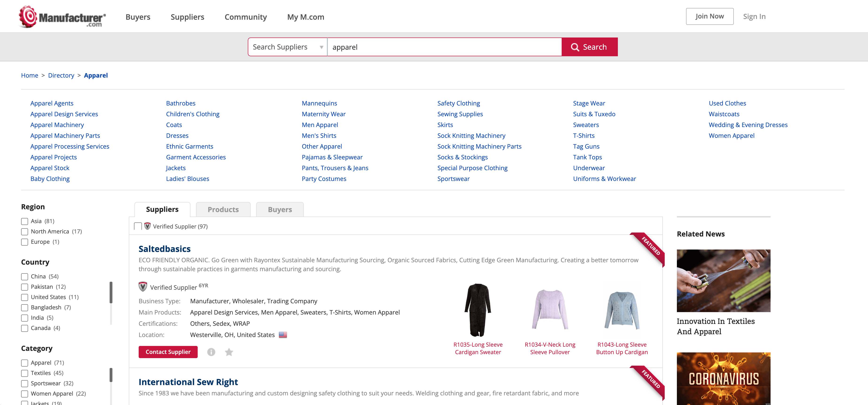Check the Asia region checkbox
Screen dimensions: 868x405
tap(25, 221)
